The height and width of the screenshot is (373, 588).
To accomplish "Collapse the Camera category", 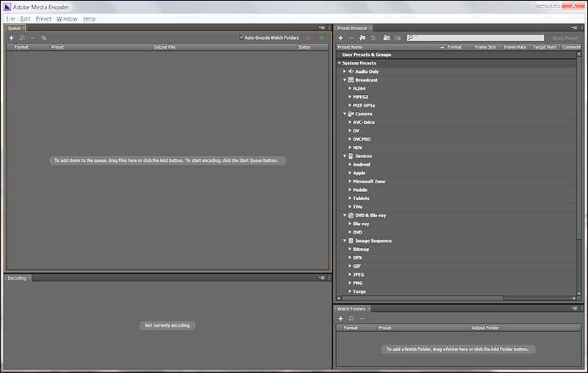I will pos(345,114).
